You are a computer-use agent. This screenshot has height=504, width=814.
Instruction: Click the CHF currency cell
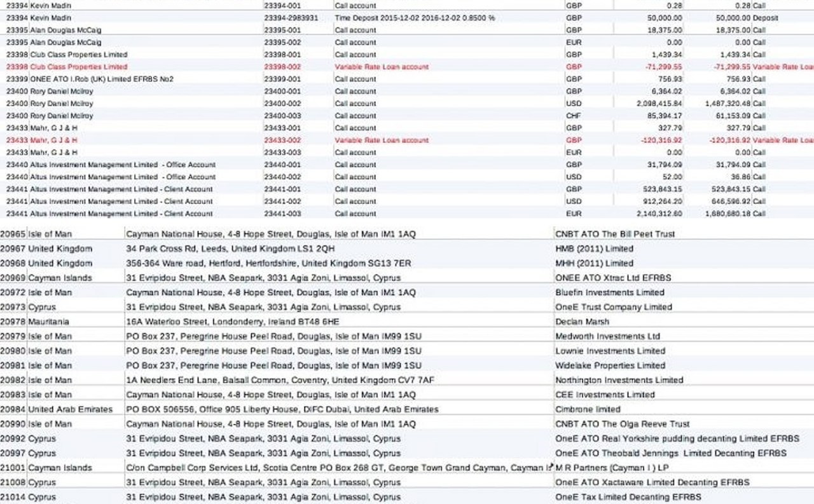(x=574, y=116)
